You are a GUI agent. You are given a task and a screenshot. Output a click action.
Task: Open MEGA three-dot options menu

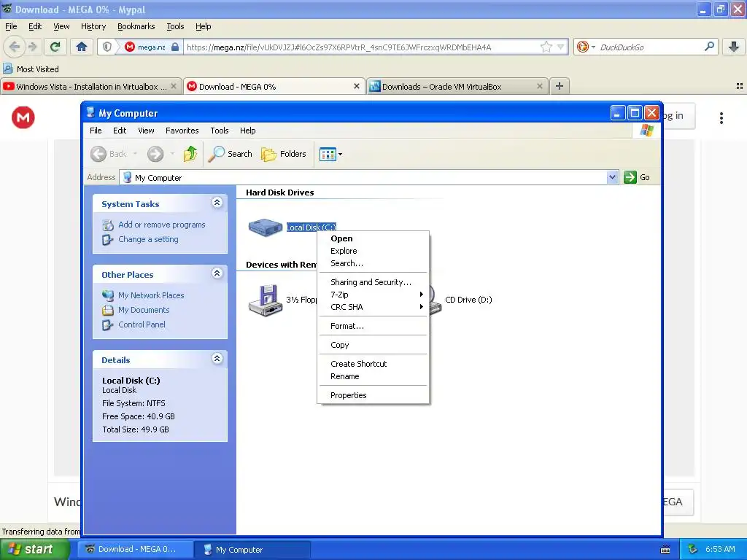coord(721,117)
